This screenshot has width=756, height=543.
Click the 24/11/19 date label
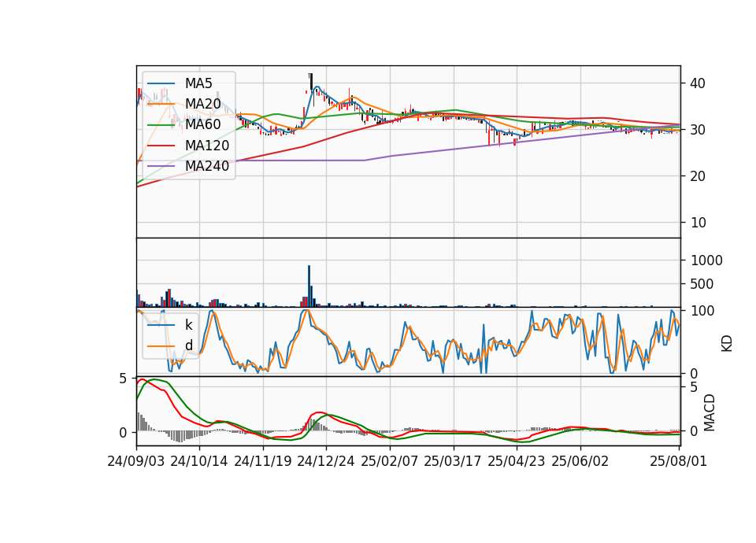(x=263, y=461)
